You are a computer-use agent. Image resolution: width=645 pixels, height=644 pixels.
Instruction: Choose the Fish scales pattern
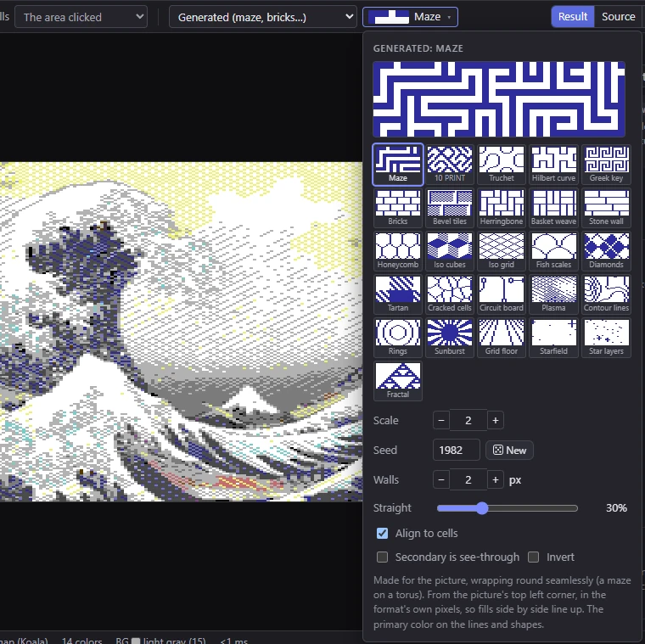pyautogui.click(x=553, y=251)
